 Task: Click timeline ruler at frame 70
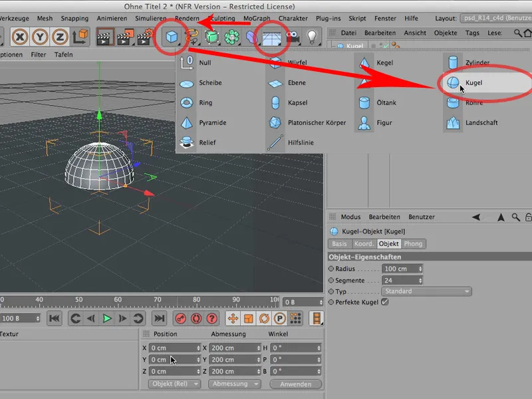click(x=158, y=300)
